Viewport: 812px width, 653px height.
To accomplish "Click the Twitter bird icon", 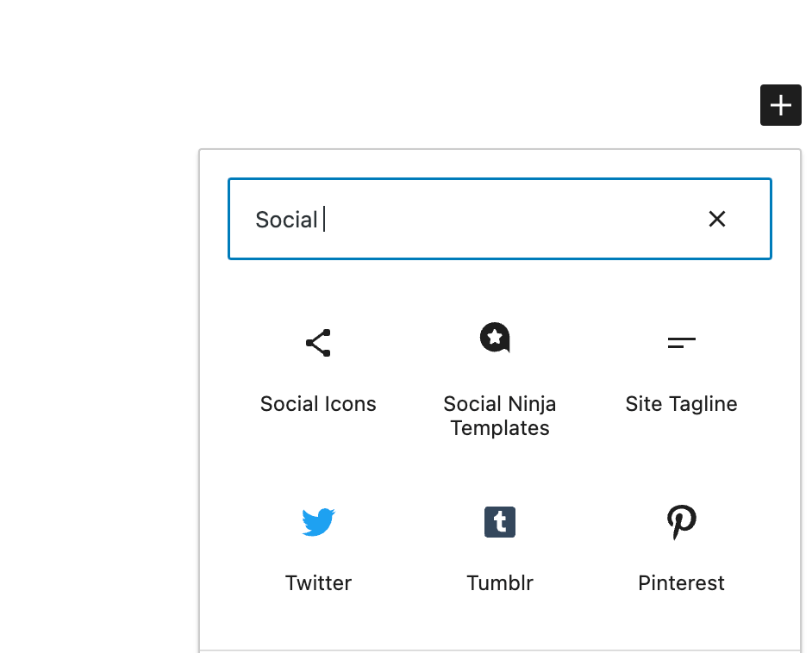I will click(318, 521).
